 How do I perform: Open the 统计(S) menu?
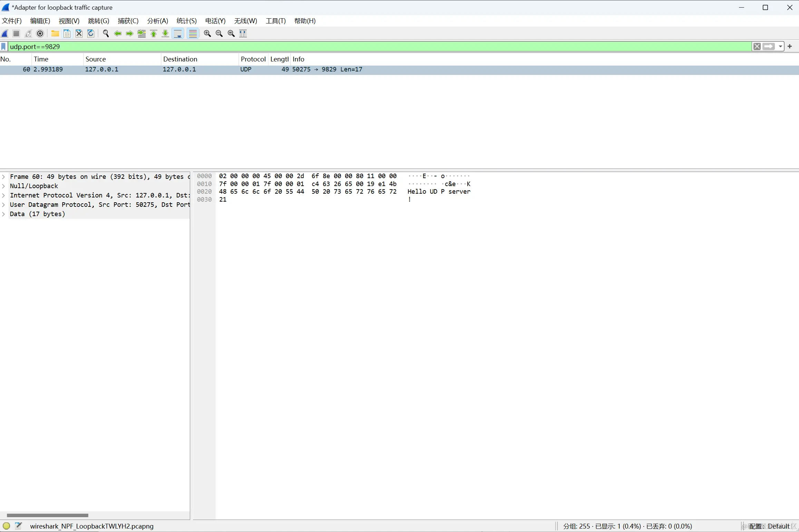pos(186,21)
